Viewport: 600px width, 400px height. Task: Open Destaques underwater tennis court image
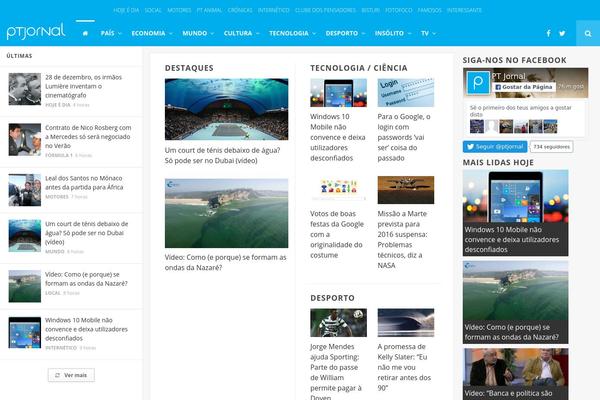pos(227,109)
